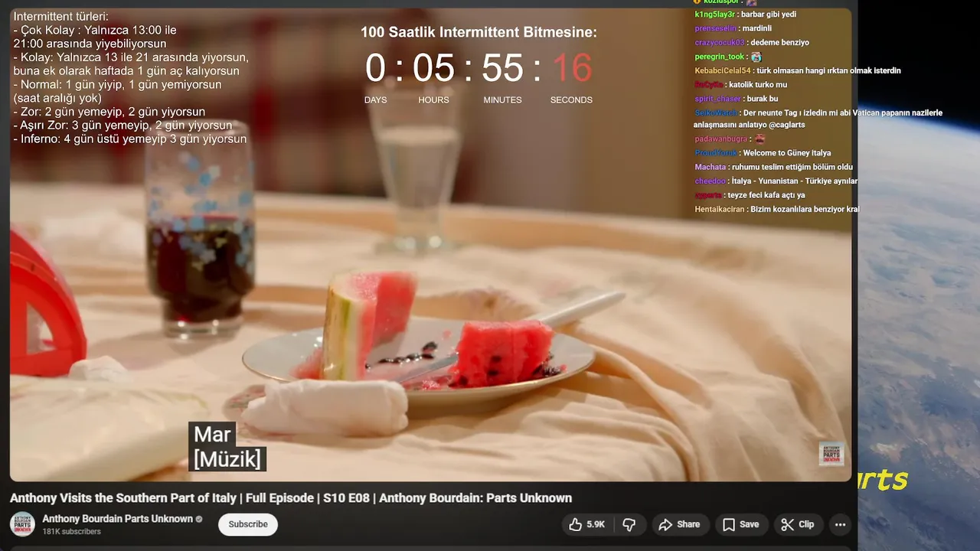Click the dislike thumbs-down icon
This screenshot has width=980, height=551.
tap(629, 524)
